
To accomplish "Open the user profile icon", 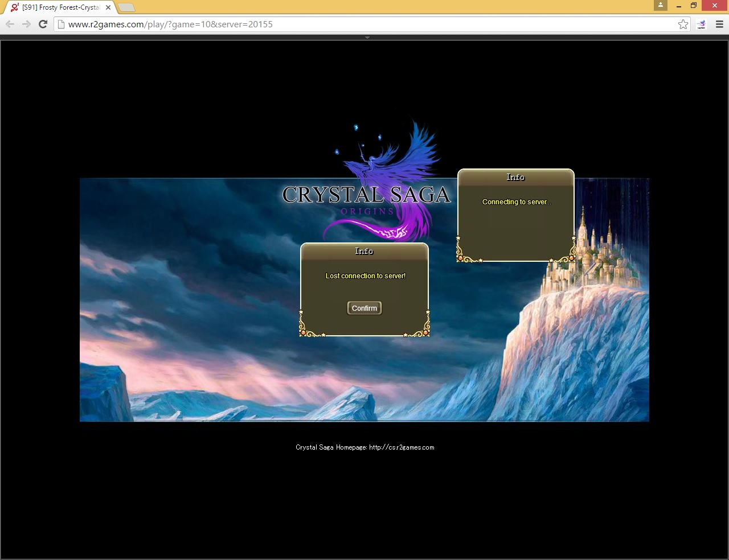I will coord(661,5).
